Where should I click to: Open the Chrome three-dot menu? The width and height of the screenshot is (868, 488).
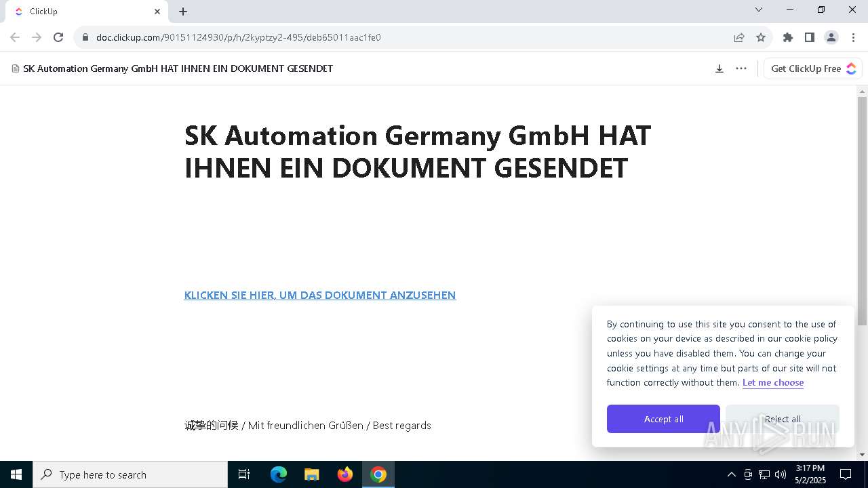[x=853, y=37]
